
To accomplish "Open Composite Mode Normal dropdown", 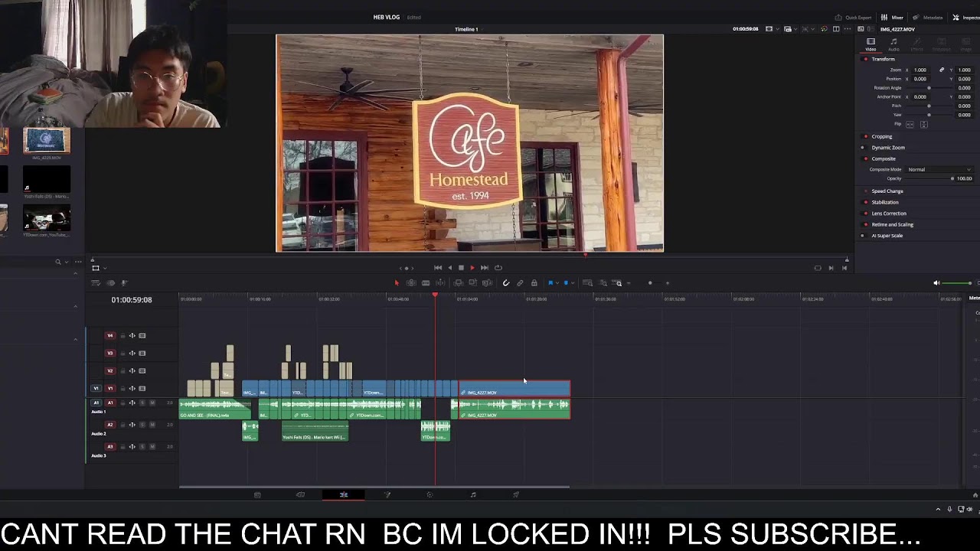I will click(939, 169).
